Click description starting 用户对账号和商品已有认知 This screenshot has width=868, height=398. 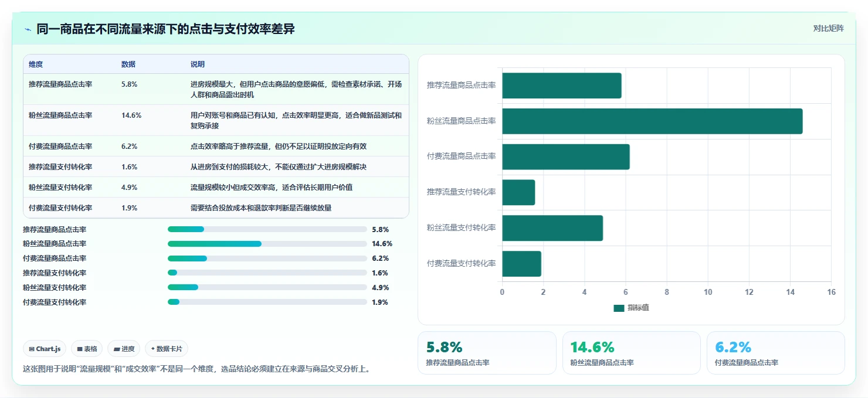click(296, 121)
